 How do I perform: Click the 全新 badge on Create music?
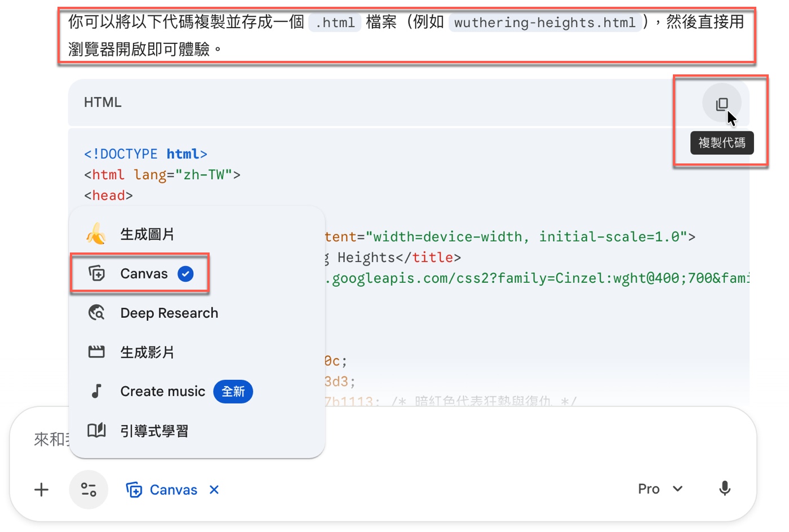click(233, 391)
